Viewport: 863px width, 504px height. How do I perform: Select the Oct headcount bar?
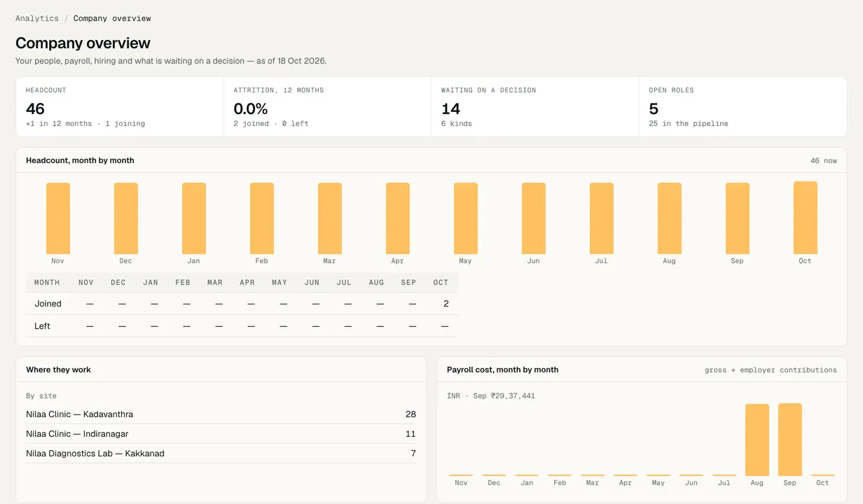coord(806,218)
